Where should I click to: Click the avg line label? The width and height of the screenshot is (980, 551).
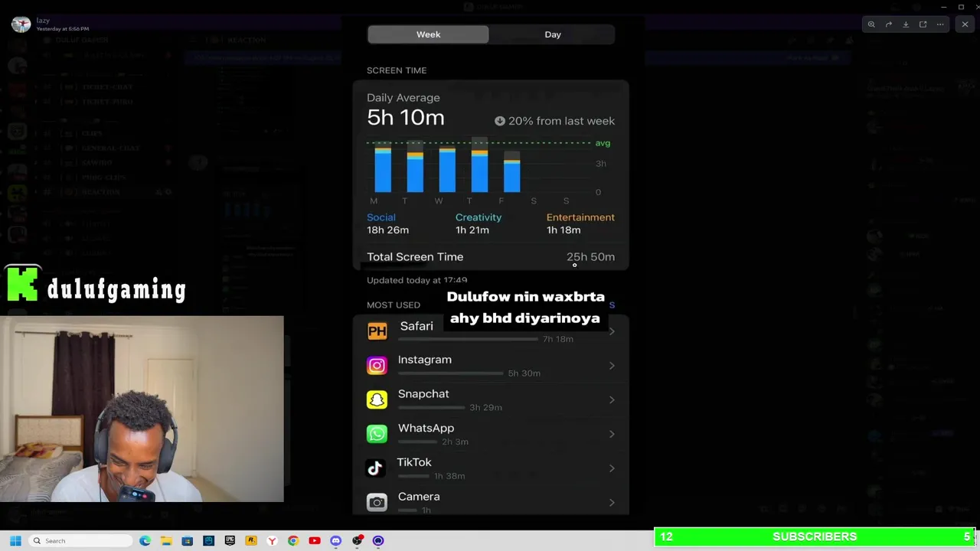tap(603, 143)
